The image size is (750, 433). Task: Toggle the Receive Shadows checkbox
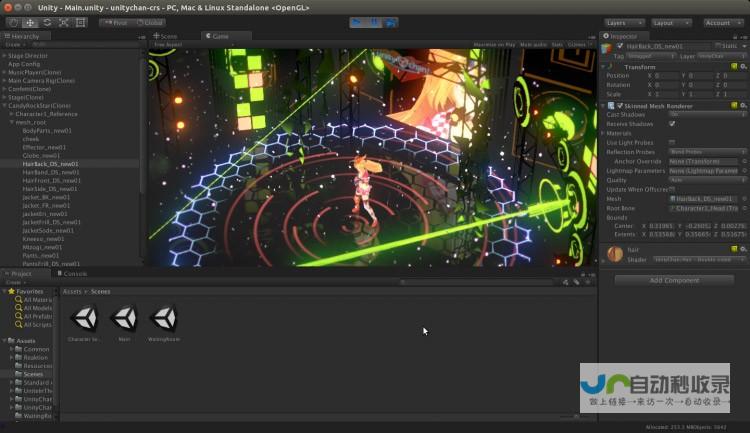click(672, 124)
